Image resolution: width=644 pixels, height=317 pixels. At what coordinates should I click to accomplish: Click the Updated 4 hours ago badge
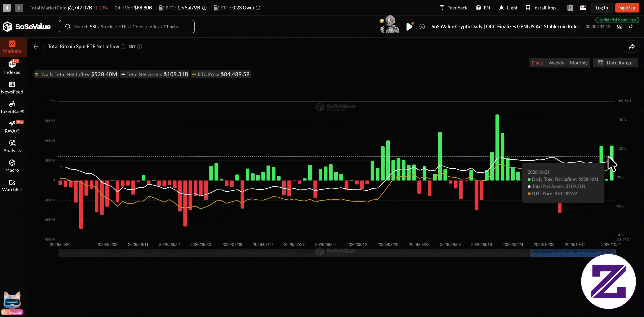point(617,20)
